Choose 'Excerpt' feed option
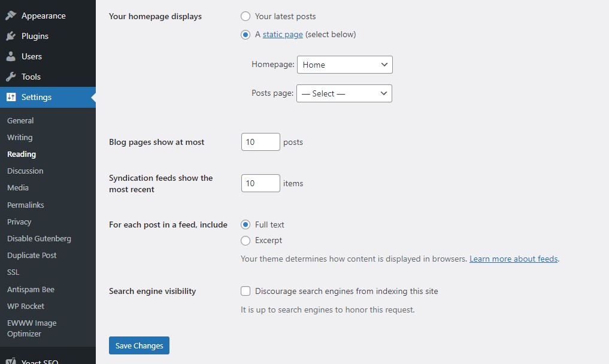This screenshot has width=609, height=364. (x=246, y=241)
